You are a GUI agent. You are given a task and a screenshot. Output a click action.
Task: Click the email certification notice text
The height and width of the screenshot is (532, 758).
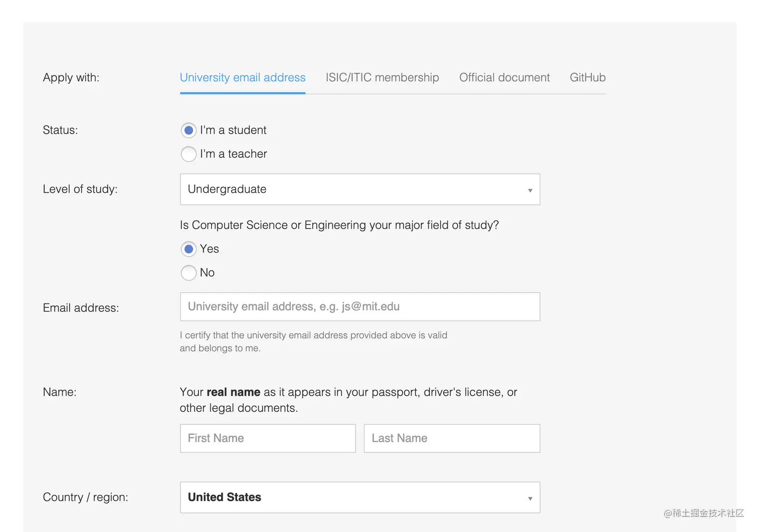(x=313, y=342)
